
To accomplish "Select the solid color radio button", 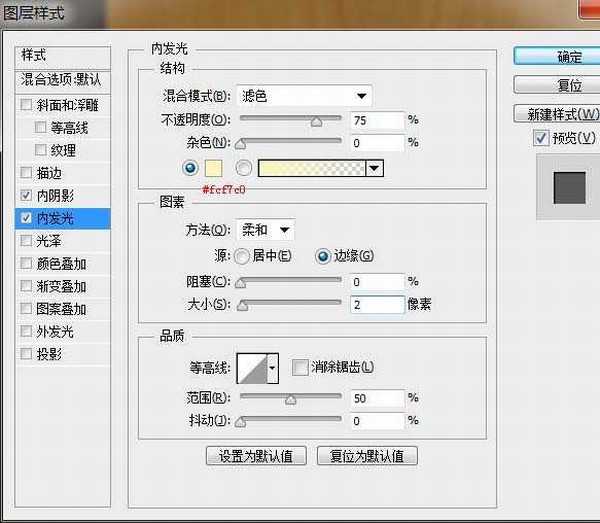I will pos(189,168).
